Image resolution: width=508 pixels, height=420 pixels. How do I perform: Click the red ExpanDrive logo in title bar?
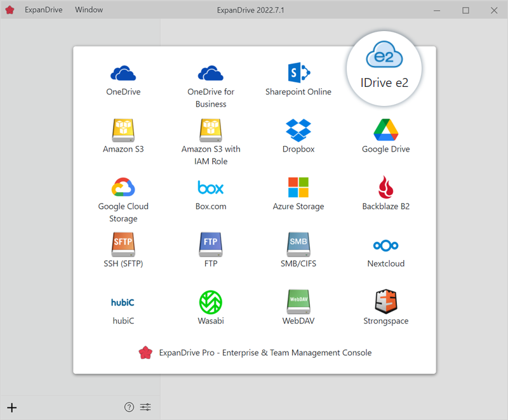click(x=10, y=10)
